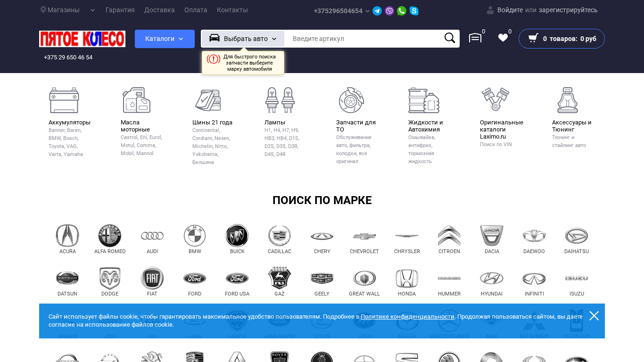Open the Каталоги dropdown button
Screen dimensions: 644x362
coord(165,39)
